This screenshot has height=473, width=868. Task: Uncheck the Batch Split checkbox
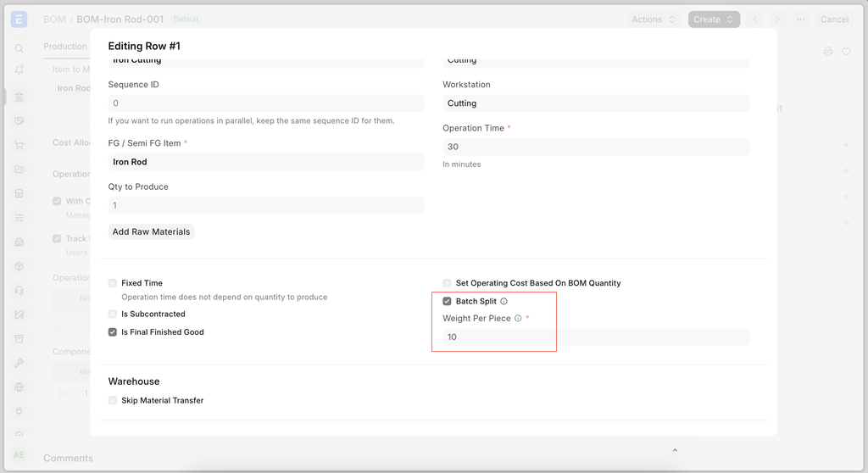pyautogui.click(x=447, y=301)
